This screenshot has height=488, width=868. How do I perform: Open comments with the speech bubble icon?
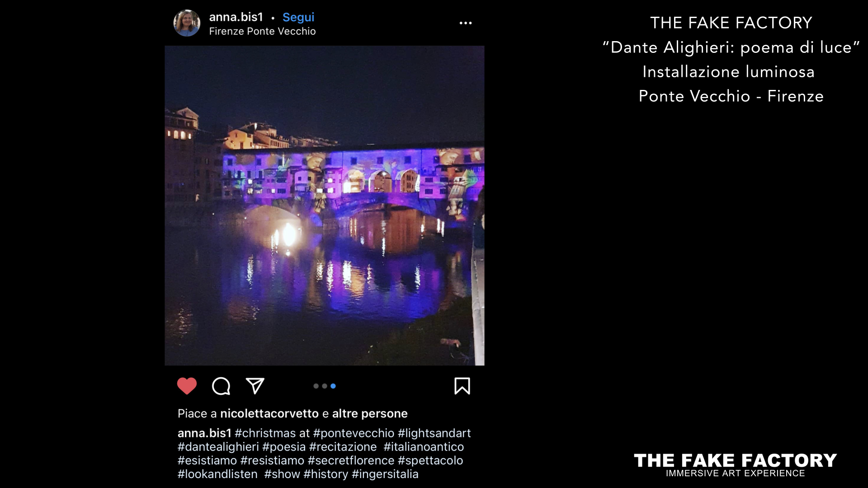[221, 386]
